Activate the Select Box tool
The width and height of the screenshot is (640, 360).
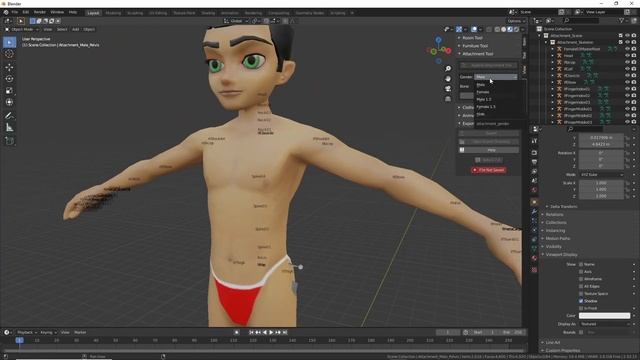(x=9, y=42)
